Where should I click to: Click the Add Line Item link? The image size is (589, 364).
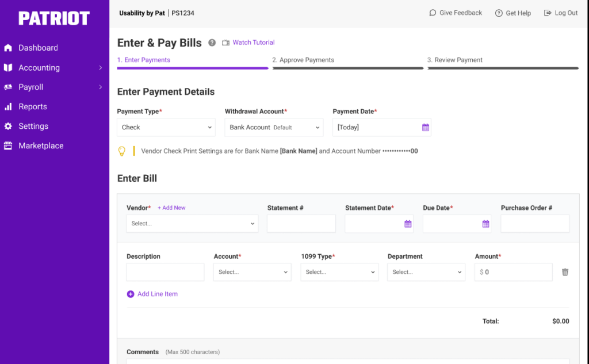click(x=158, y=294)
